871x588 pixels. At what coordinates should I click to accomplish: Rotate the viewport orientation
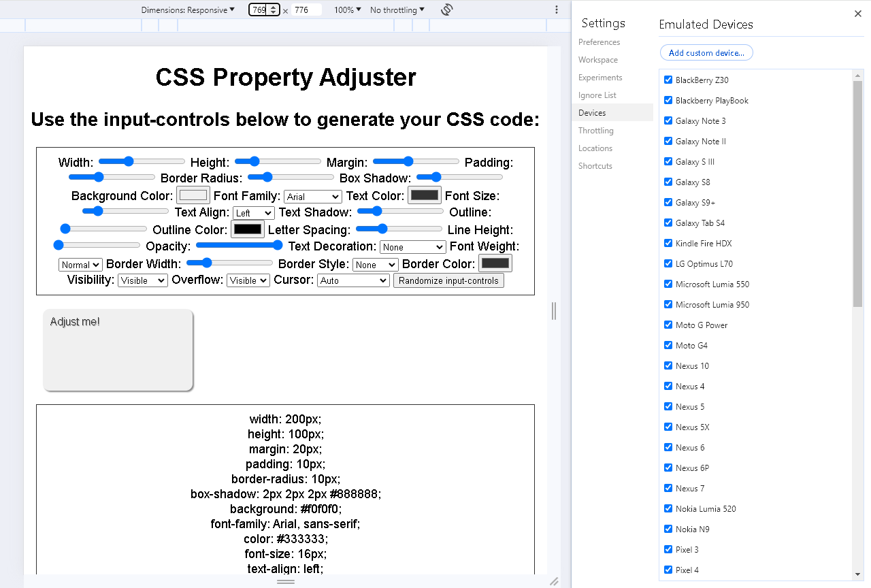[x=447, y=10]
